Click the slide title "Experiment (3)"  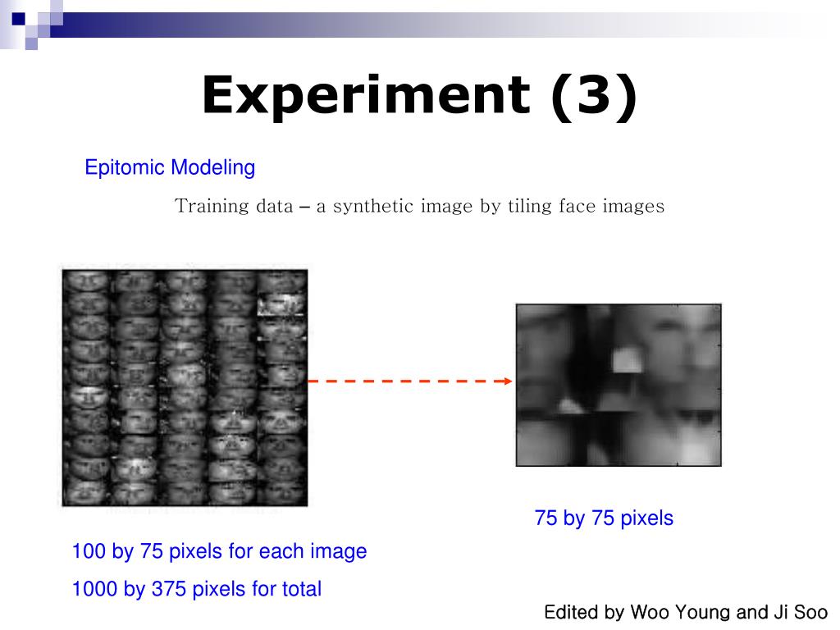pyautogui.click(x=419, y=97)
